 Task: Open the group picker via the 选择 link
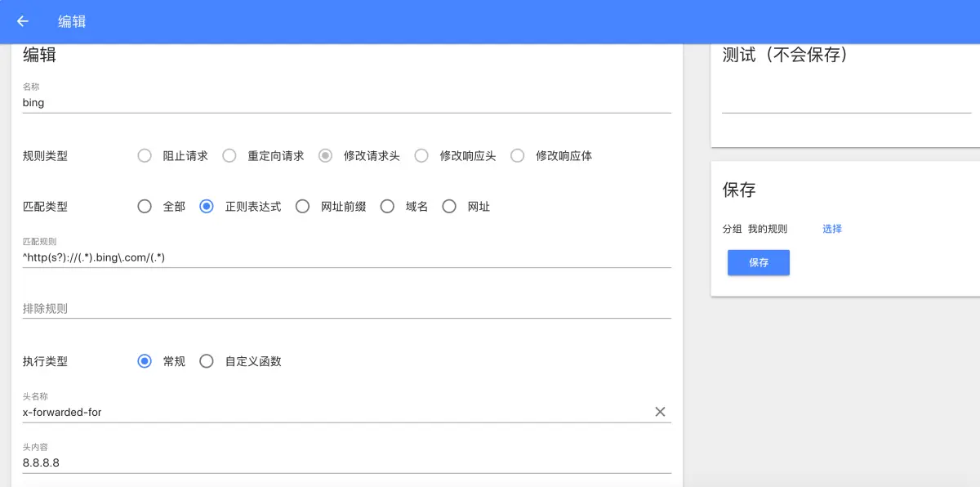click(x=831, y=229)
